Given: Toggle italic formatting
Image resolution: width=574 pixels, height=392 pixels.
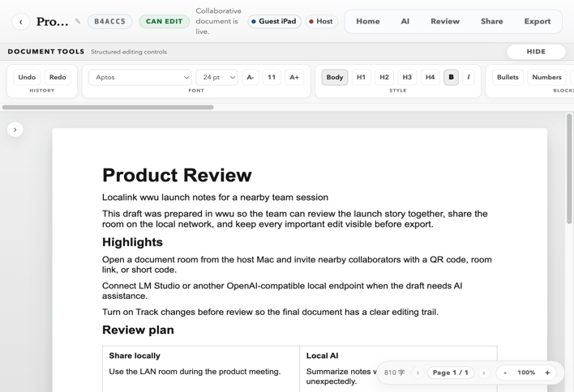Looking at the screenshot, I should coord(469,77).
